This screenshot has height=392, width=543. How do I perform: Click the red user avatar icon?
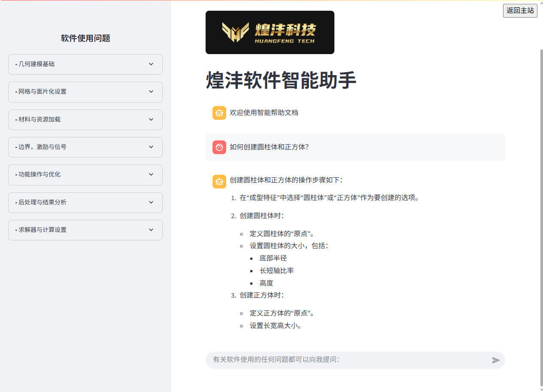point(219,147)
